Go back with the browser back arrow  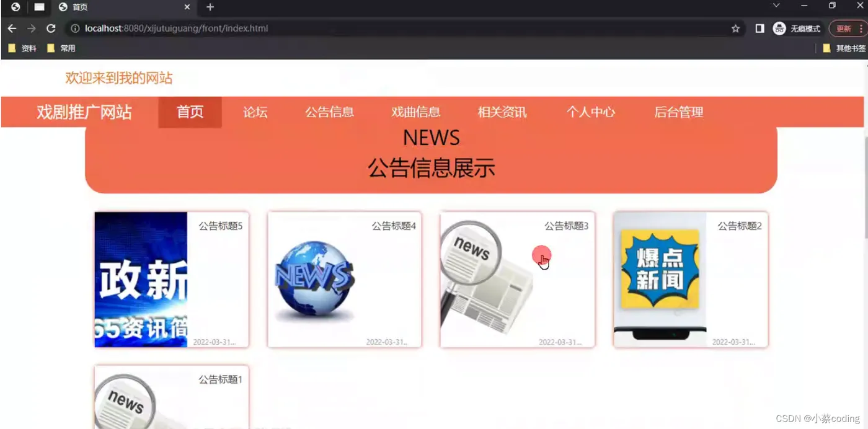point(12,29)
